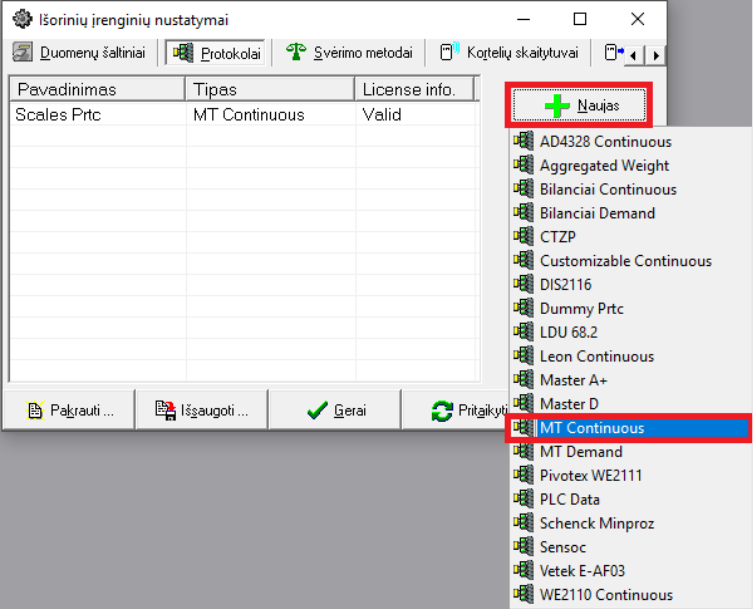Click the green plus Naujas button
The width and height of the screenshot is (753, 609).
pyautogui.click(x=579, y=105)
